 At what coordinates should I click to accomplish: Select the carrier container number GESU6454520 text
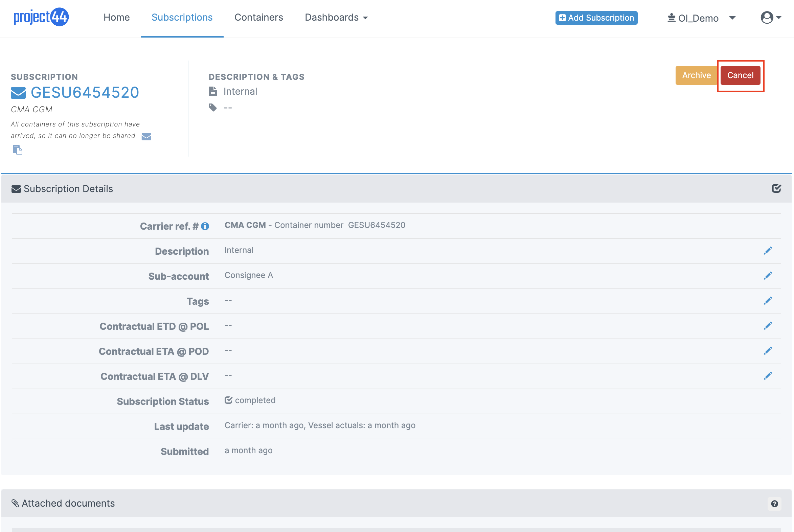point(377,225)
